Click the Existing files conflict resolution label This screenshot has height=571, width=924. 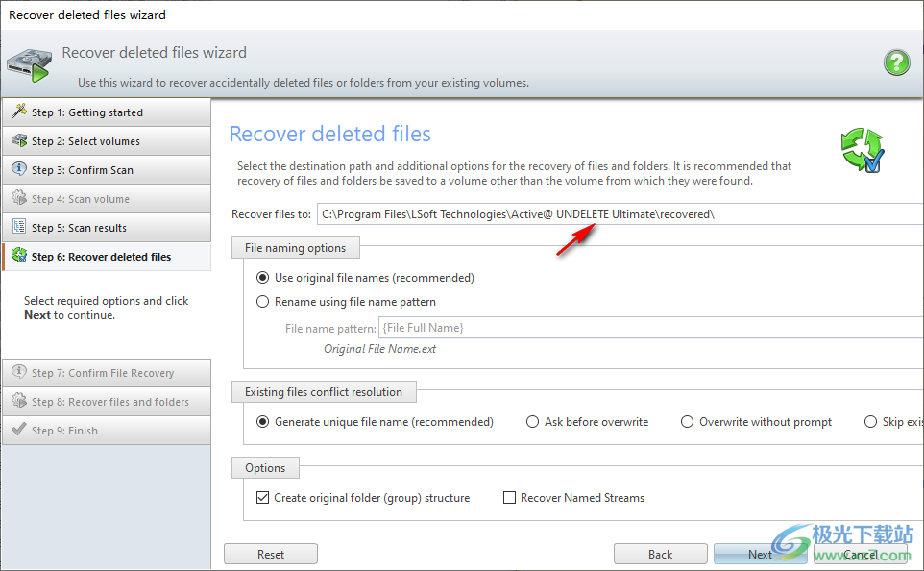324,391
